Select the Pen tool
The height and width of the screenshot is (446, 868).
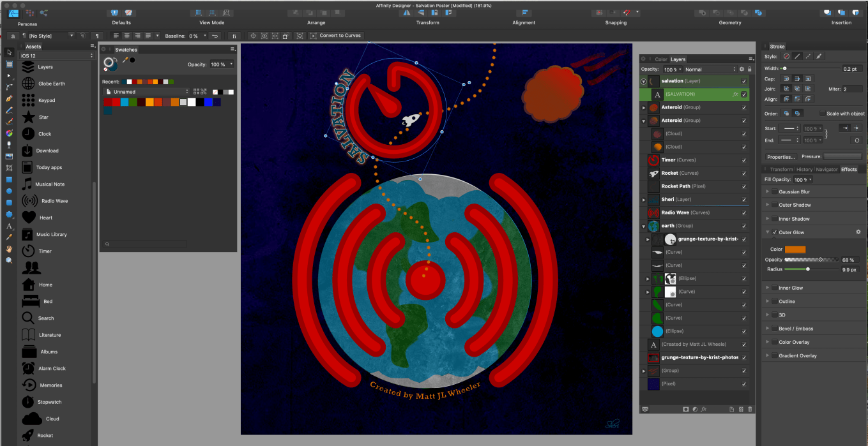point(9,98)
